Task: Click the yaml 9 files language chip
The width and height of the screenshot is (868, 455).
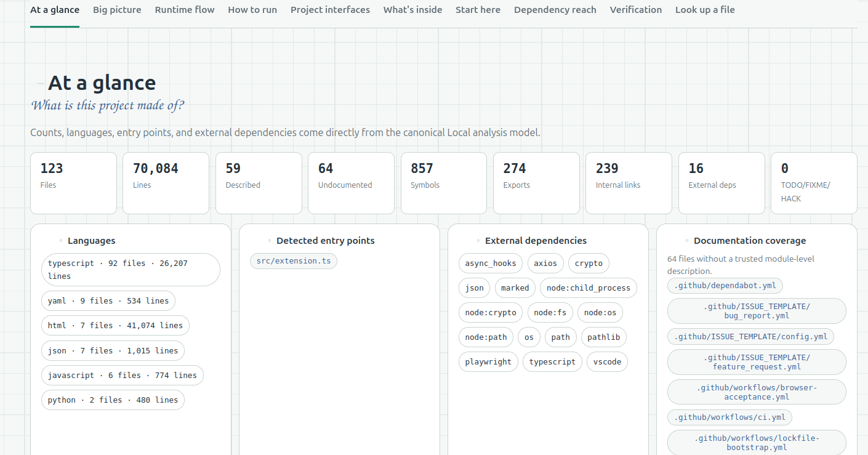Action: coord(108,301)
